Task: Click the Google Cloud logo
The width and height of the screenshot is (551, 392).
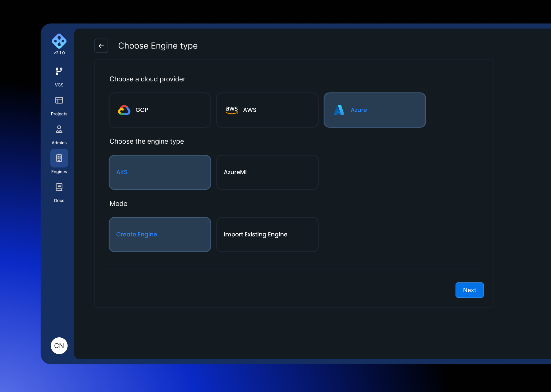Action: [124, 110]
